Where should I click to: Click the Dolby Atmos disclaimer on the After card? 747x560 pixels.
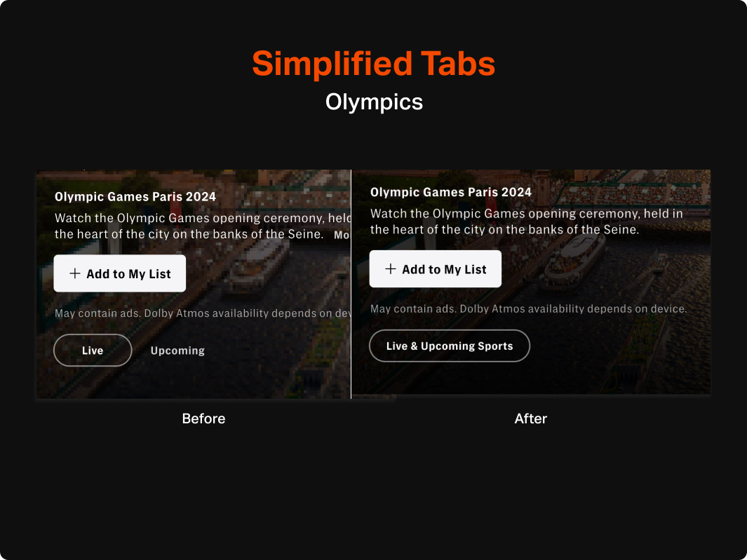pos(528,308)
